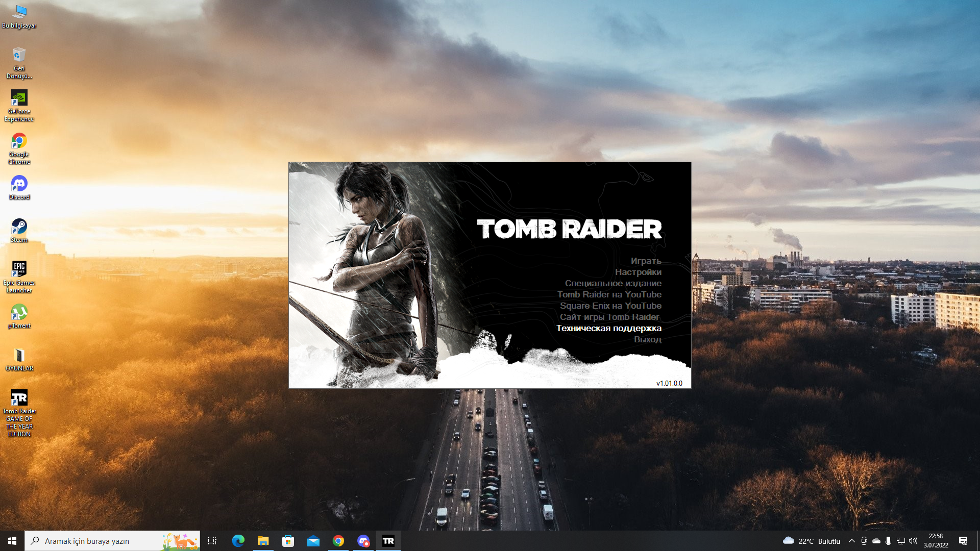Select Техническая поддержка option
980x551 pixels.
[x=608, y=328]
